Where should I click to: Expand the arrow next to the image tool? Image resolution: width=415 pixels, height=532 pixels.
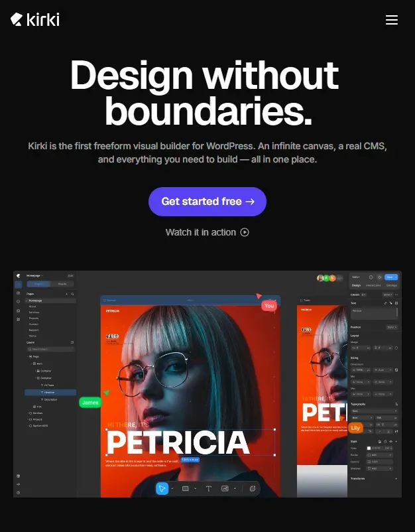coord(235,489)
